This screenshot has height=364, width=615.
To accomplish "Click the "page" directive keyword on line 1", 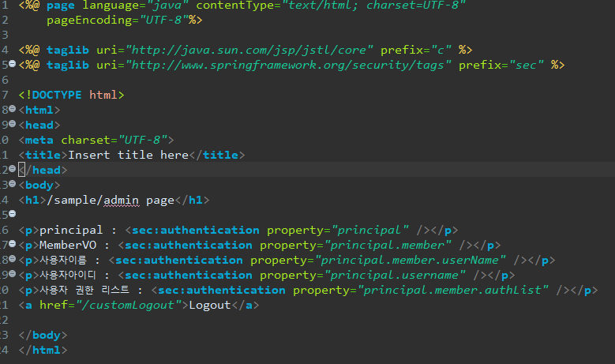I will (61, 6).
